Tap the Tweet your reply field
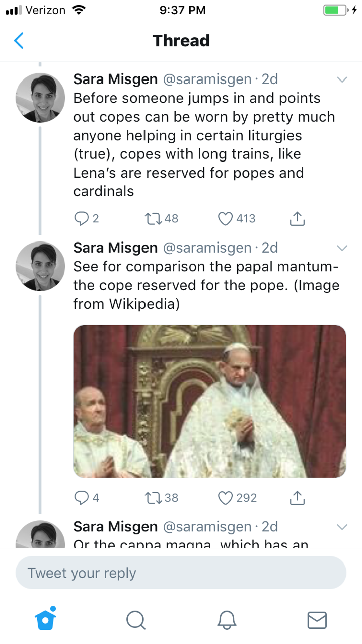The width and height of the screenshot is (362, 644). tap(181, 573)
